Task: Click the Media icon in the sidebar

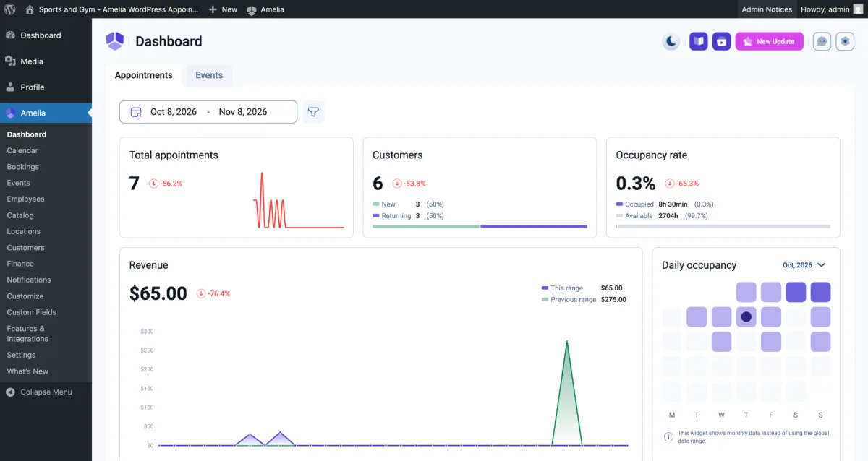Action: (10, 61)
